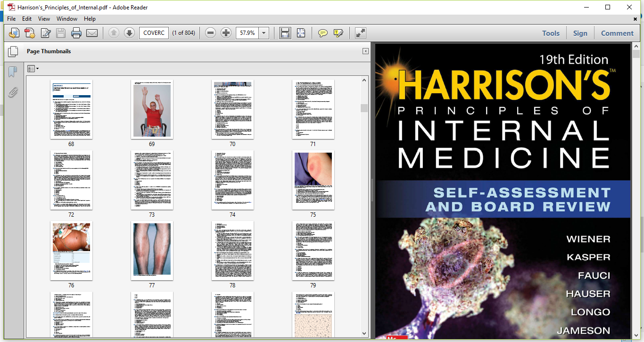This screenshot has width=644, height=342.
Task: Go to previous page with up arrow
Action: (114, 33)
